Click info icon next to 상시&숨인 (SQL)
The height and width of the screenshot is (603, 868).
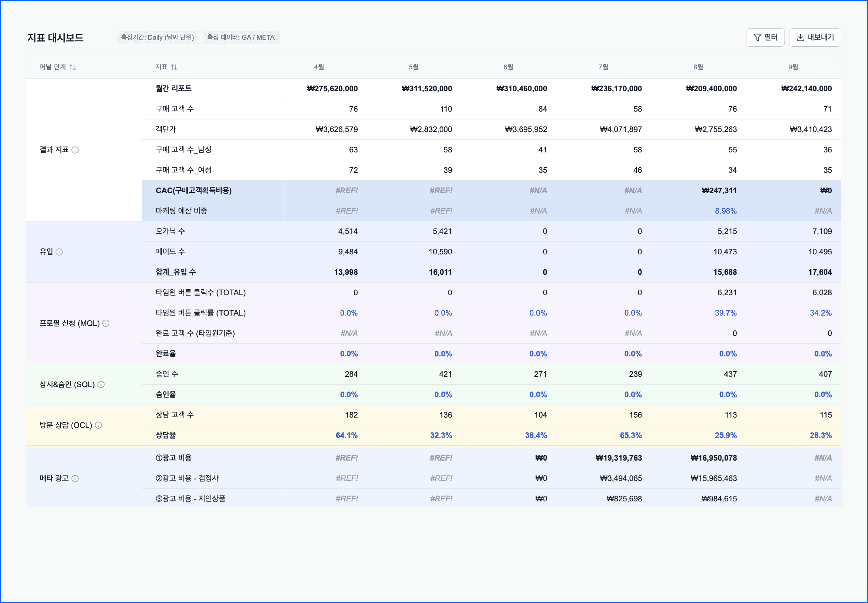101,385
